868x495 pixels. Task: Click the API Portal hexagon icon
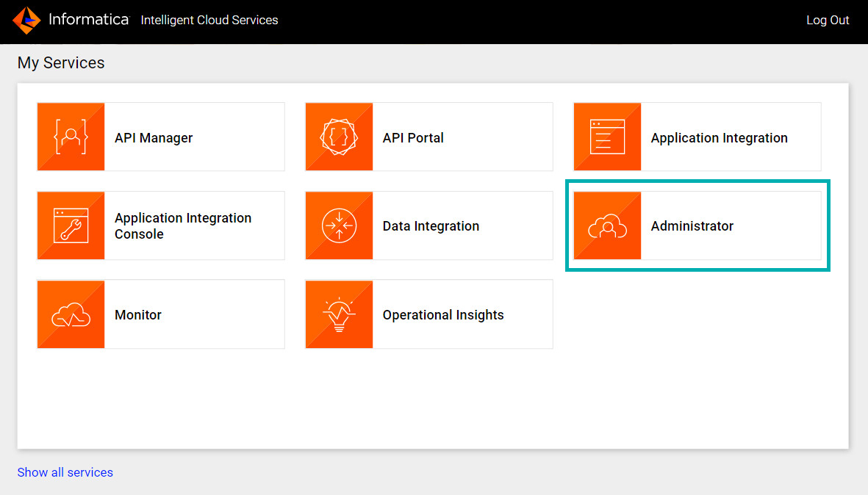pyautogui.click(x=339, y=137)
